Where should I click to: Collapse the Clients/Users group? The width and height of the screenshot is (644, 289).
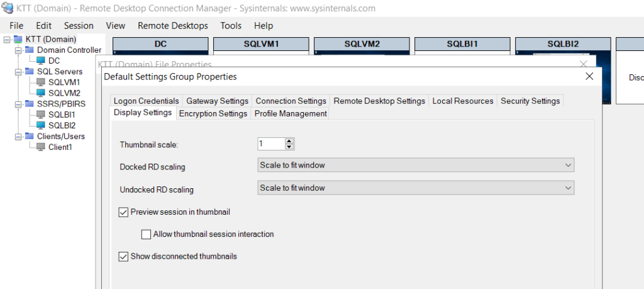[18, 136]
